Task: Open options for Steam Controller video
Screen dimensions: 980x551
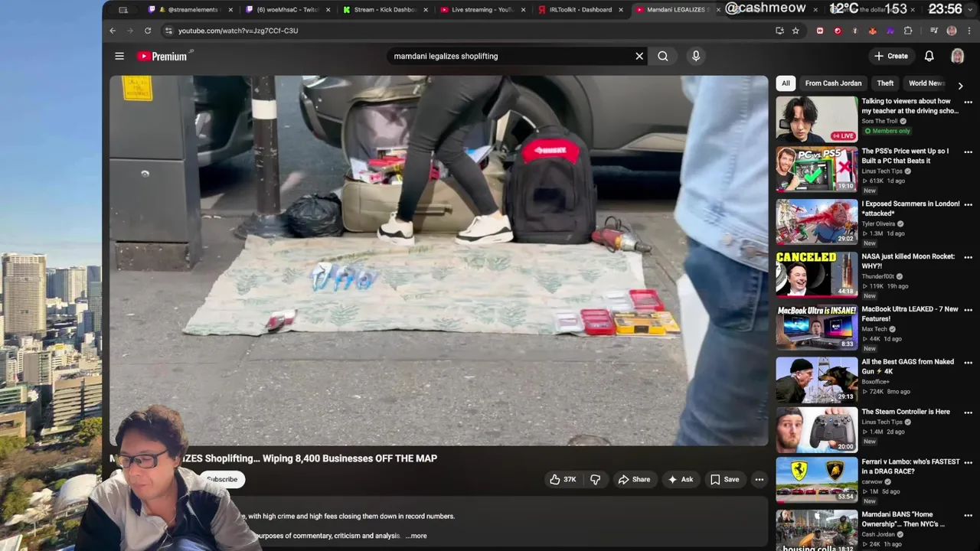Action: pyautogui.click(x=968, y=412)
